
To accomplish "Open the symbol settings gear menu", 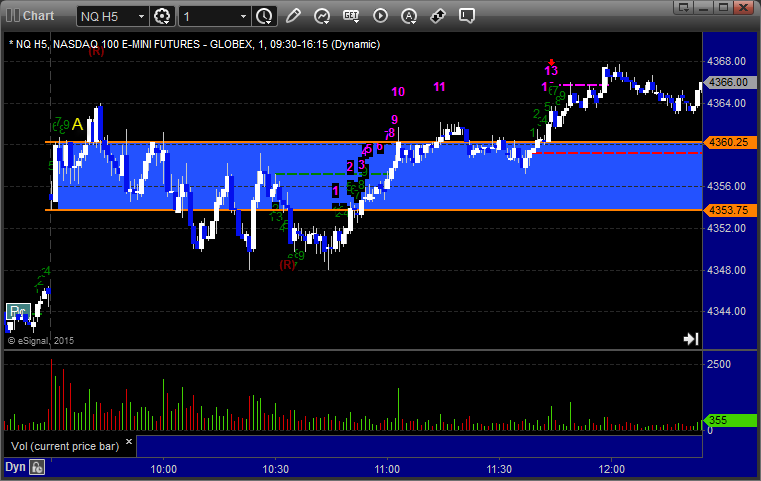I will coord(162,17).
